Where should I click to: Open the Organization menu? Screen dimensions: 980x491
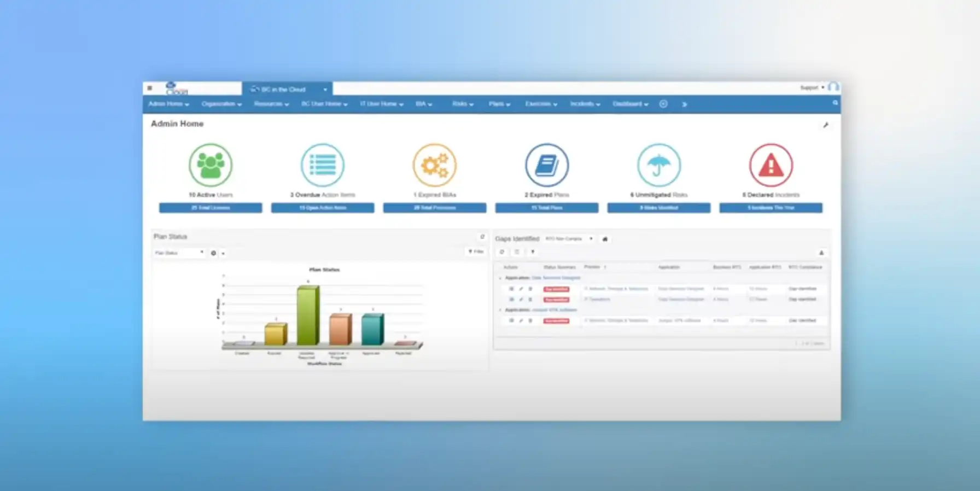click(x=221, y=104)
